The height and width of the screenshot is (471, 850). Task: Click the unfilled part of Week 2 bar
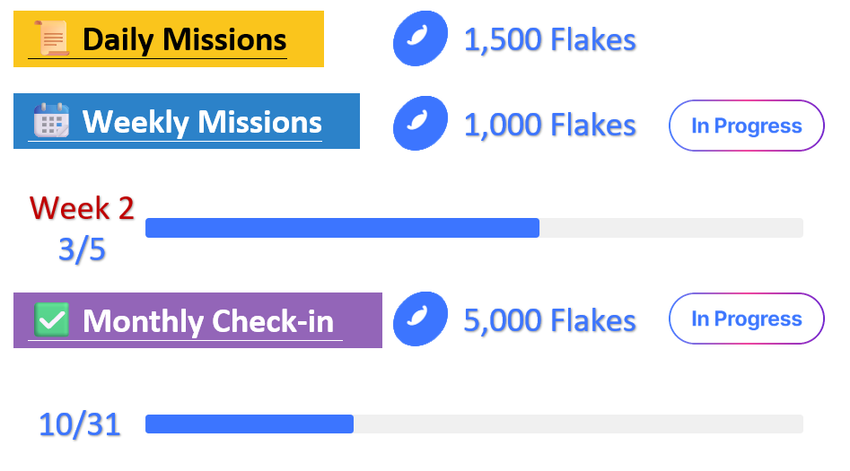(x=671, y=228)
